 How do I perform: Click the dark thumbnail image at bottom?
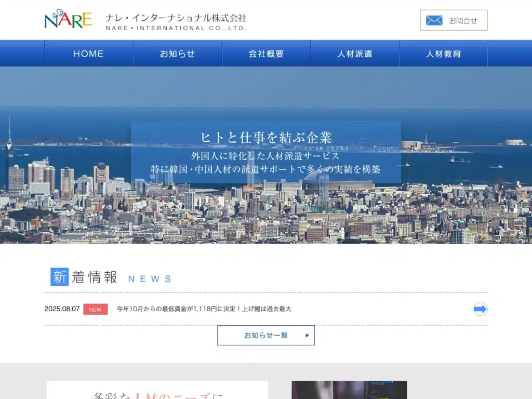click(x=349, y=390)
